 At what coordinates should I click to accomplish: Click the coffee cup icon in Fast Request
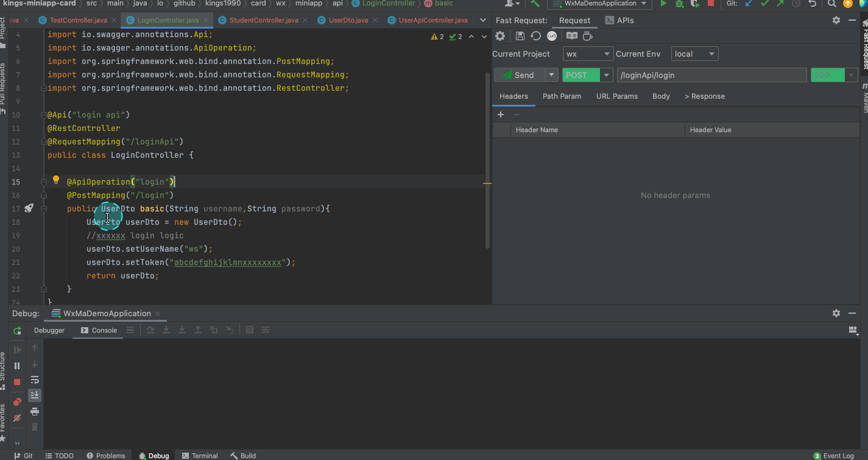click(587, 37)
